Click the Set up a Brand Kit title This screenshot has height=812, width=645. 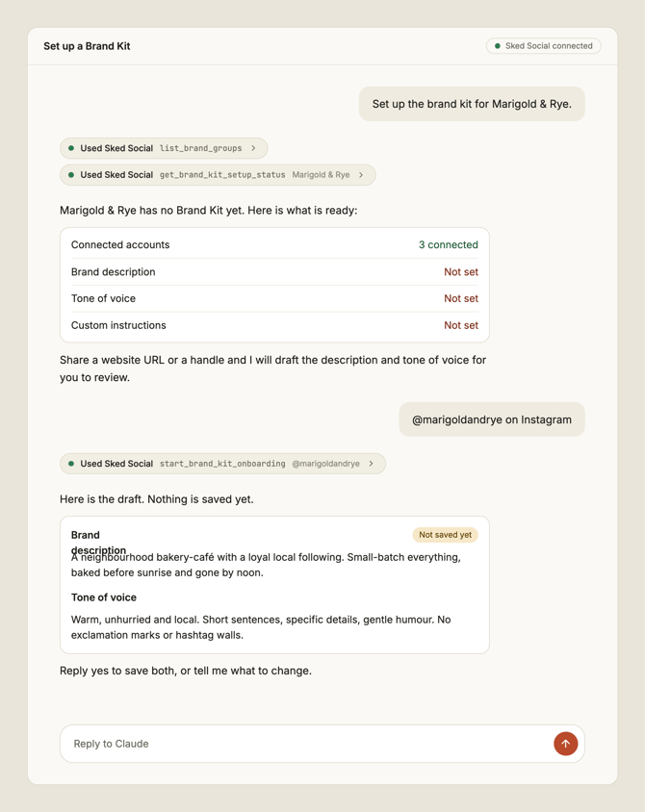[87, 46]
